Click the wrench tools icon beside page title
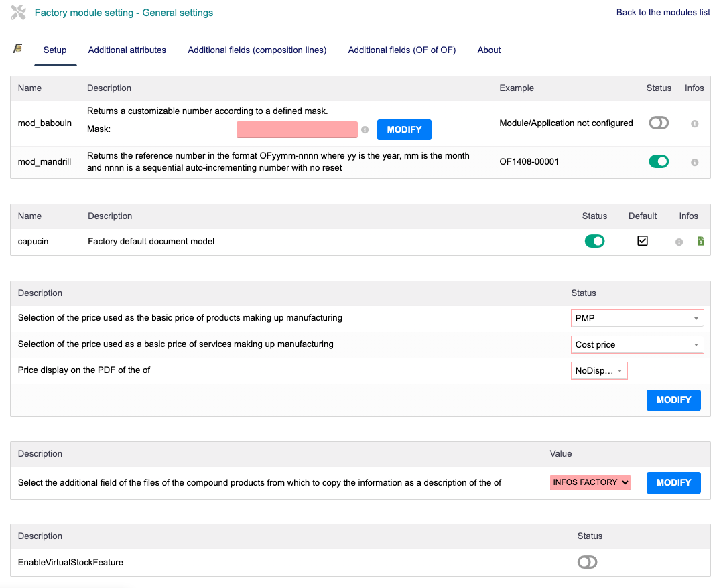The image size is (721, 588). (19, 13)
